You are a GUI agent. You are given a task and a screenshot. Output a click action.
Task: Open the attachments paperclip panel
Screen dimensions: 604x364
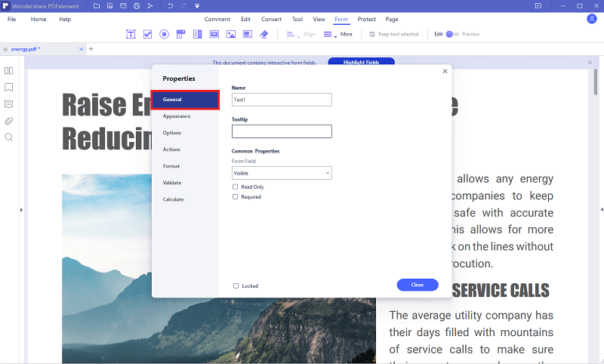click(x=8, y=121)
